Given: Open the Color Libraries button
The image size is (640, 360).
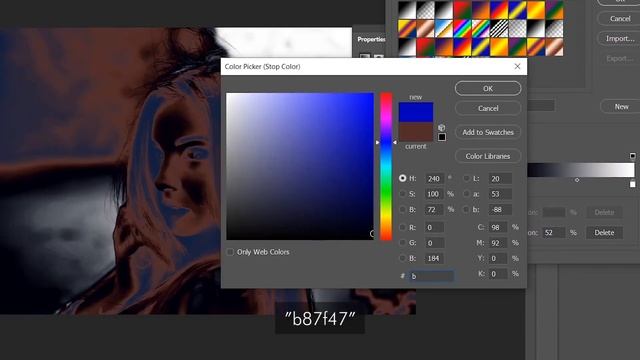Looking at the screenshot, I should click(488, 156).
